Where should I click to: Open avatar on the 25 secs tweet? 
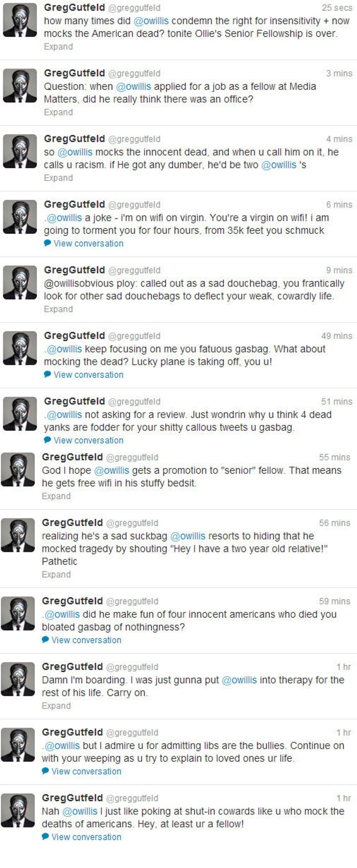coord(20,20)
